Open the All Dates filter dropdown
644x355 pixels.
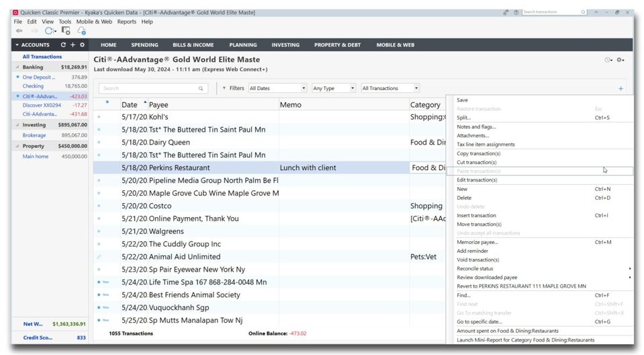(277, 88)
